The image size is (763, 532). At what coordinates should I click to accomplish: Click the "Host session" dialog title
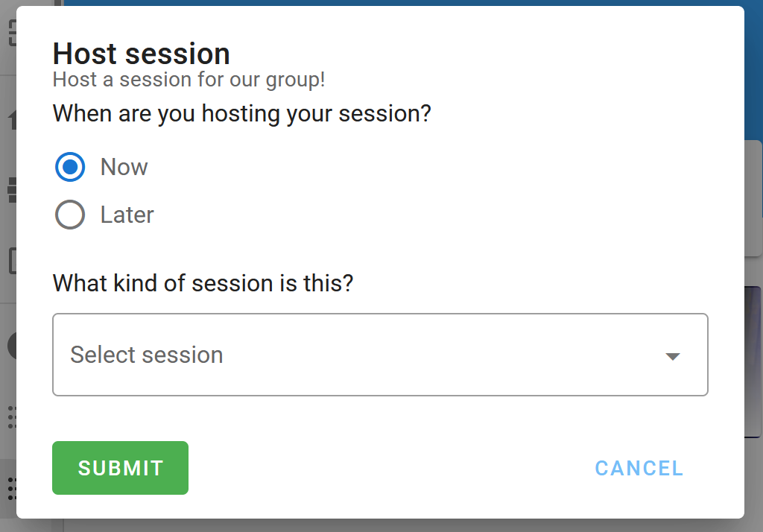[141, 54]
